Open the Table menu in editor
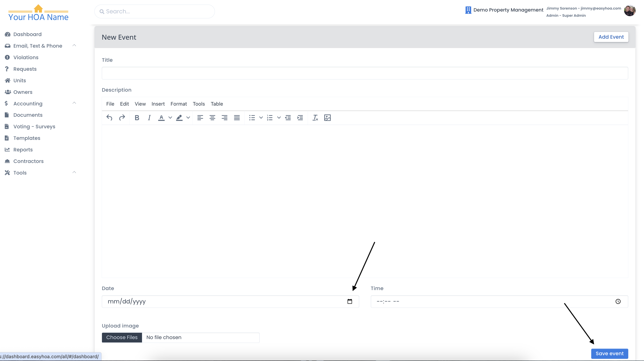Viewport: 644px width, 361px height. 217,104
